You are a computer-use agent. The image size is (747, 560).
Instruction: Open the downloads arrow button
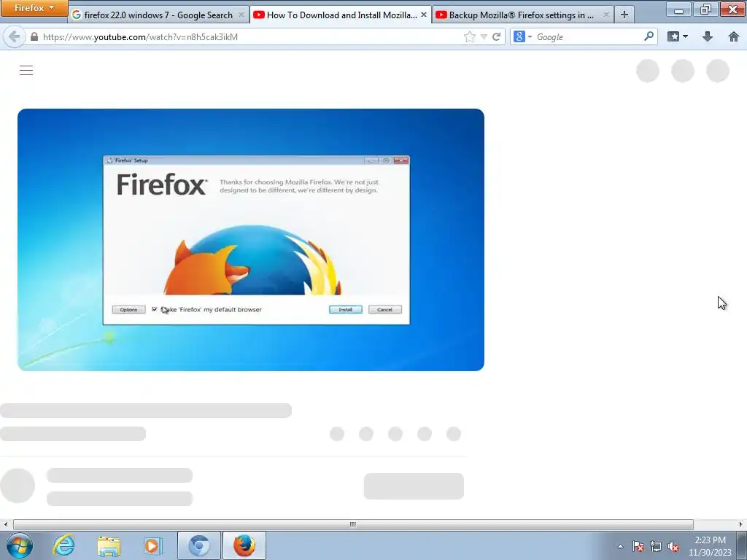point(708,36)
